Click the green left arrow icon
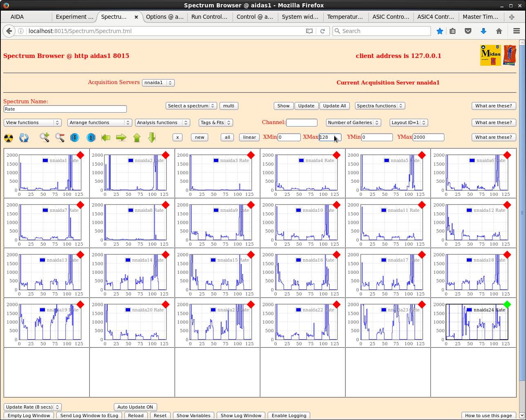This screenshot has height=420, width=526. tap(106, 138)
